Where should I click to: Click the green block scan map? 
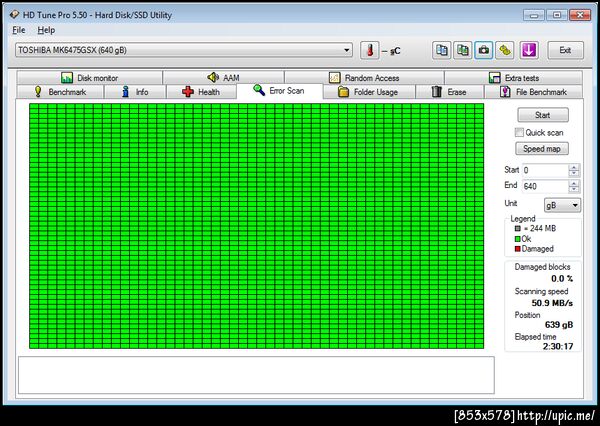click(x=256, y=226)
